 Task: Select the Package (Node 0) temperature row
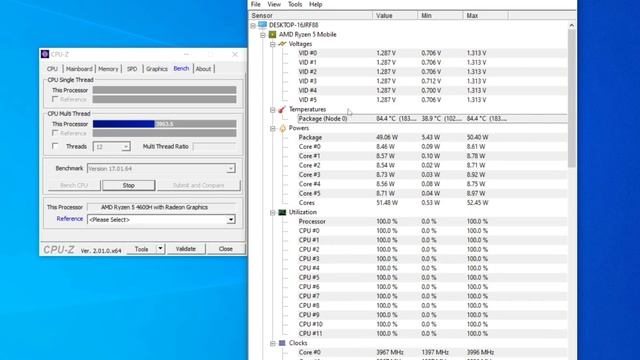tap(433, 119)
